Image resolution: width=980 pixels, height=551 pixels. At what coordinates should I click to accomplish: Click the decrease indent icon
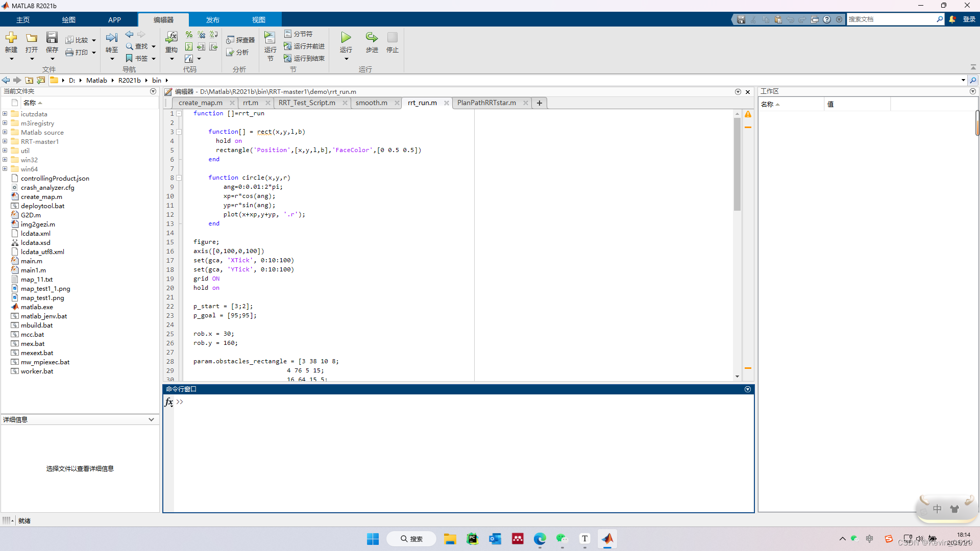click(213, 46)
